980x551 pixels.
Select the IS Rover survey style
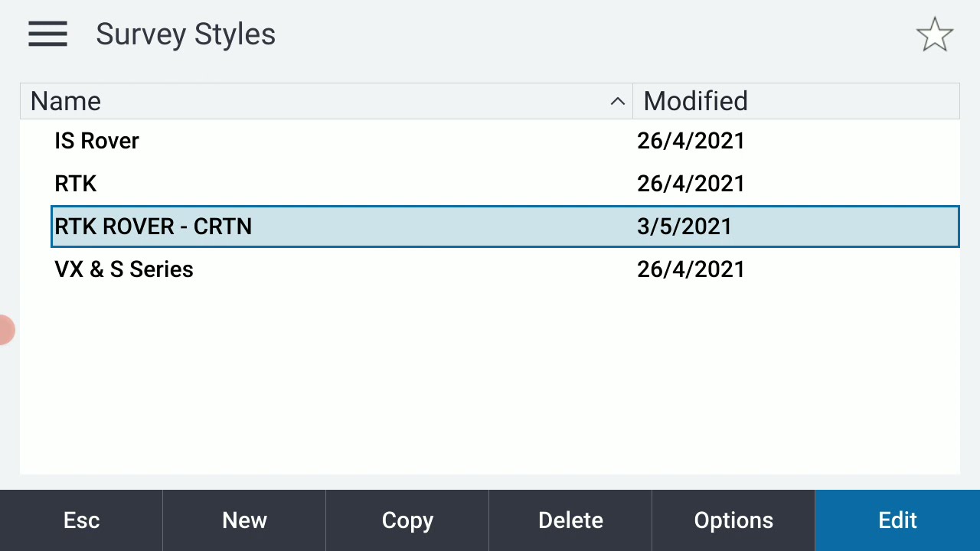point(97,141)
